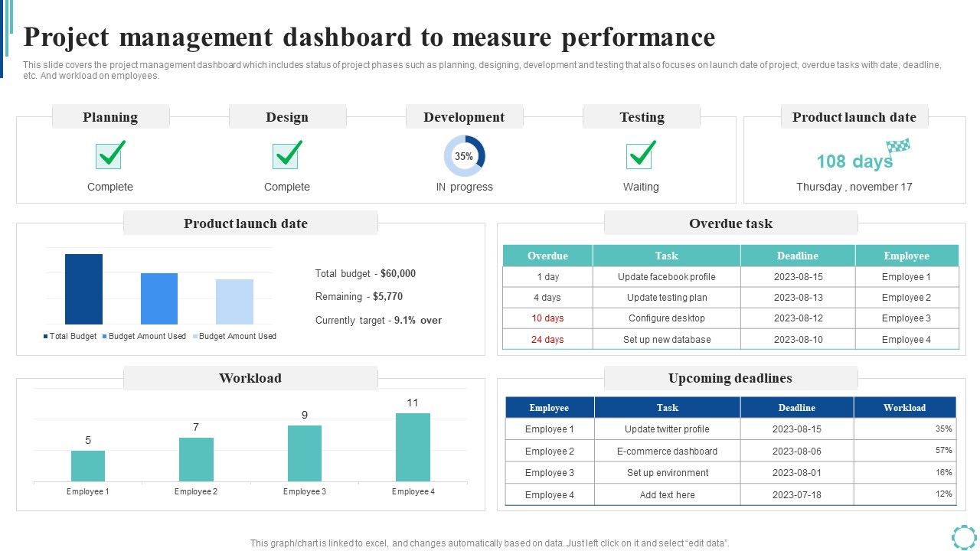Click the 2023-08-13 deadline cell
This screenshot has height=551, width=980.
798,298
